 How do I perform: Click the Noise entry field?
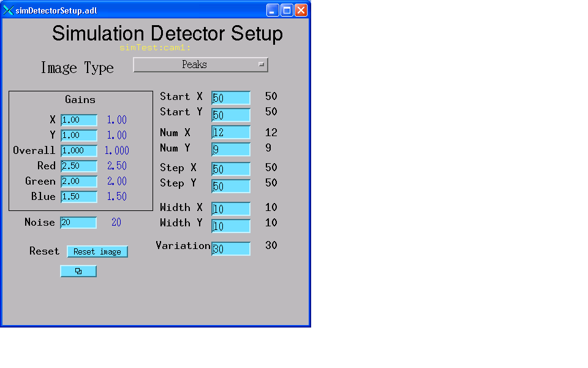tap(78, 223)
